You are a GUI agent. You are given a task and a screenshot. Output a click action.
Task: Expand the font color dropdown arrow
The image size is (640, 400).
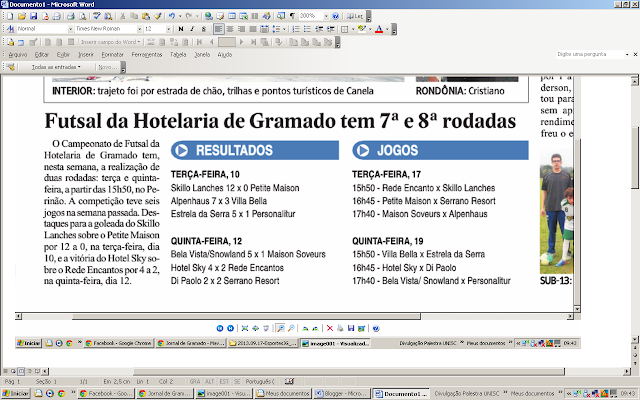pyautogui.click(x=387, y=29)
